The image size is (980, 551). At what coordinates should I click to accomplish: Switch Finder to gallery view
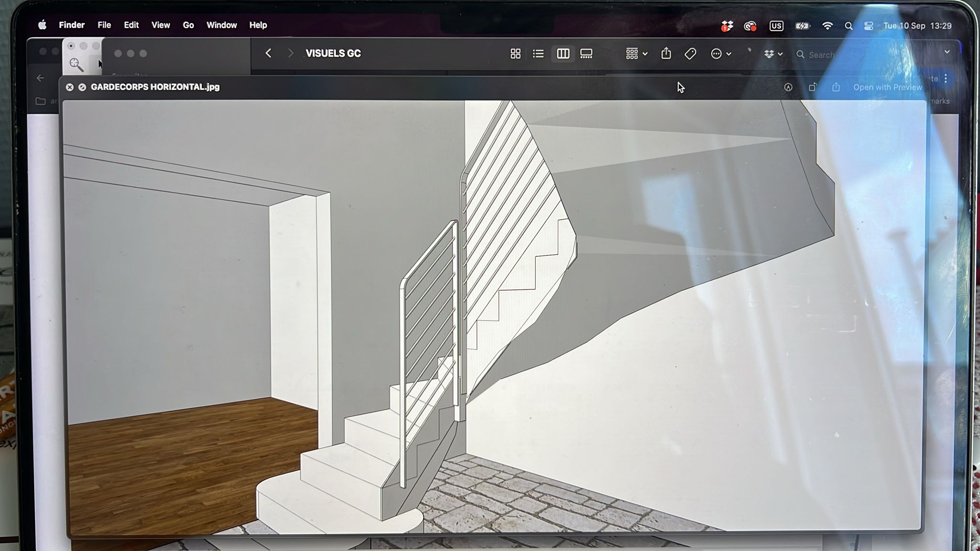(x=586, y=54)
